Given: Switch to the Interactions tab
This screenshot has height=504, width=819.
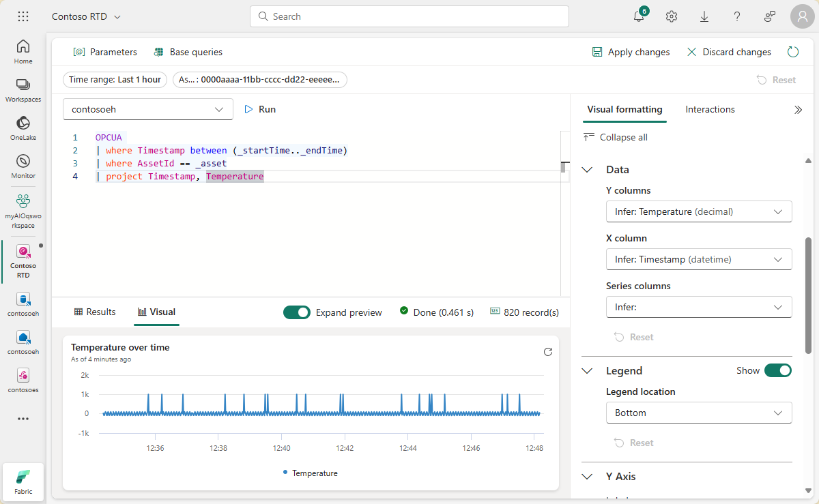Looking at the screenshot, I should pyautogui.click(x=710, y=109).
